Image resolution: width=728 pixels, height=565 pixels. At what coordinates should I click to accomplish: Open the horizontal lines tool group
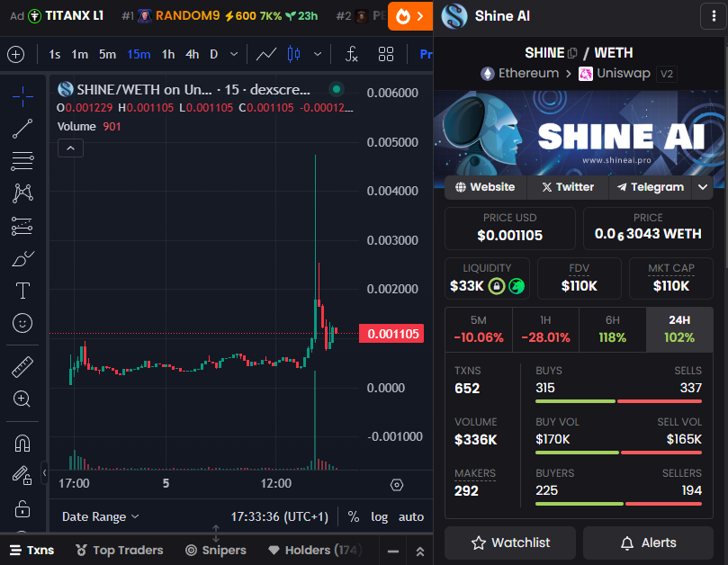point(22,161)
